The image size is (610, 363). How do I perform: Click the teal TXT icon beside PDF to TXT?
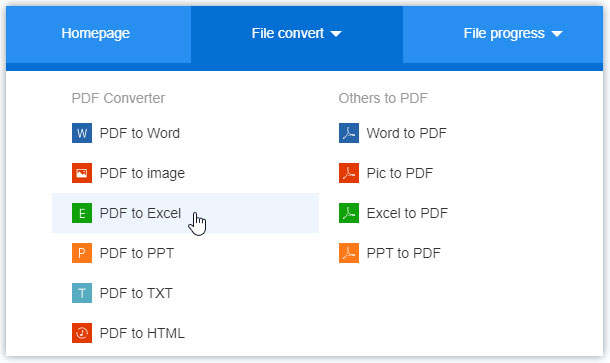coord(82,293)
